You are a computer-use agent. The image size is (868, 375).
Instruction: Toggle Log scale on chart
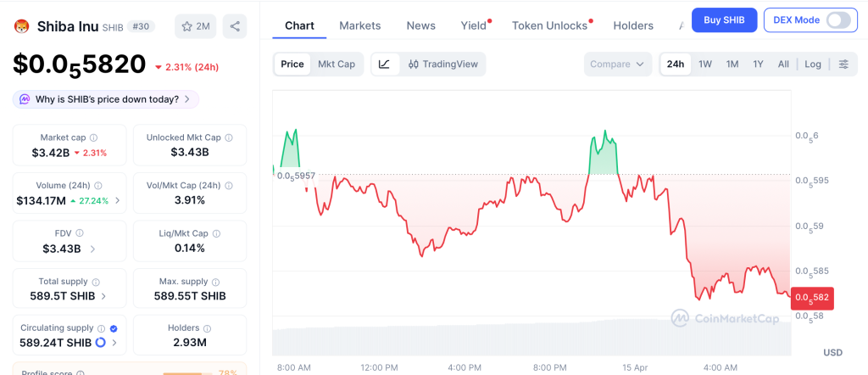pyautogui.click(x=813, y=64)
